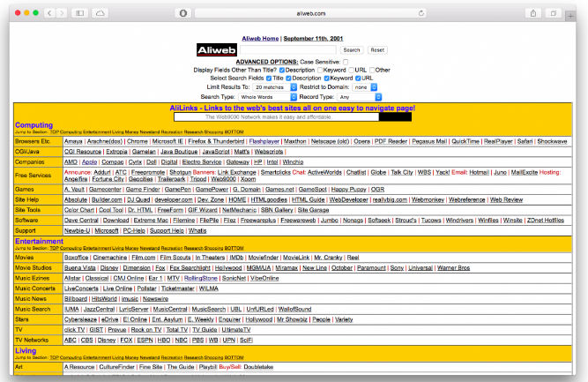This screenshot has height=382, width=588.
Task: Click the privacy shield icon beside the address bar
Action: click(x=183, y=13)
